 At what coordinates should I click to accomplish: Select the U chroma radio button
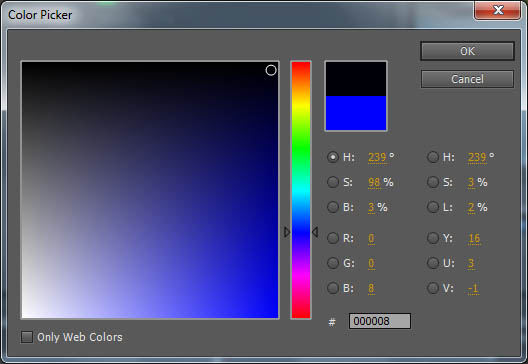tap(433, 263)
